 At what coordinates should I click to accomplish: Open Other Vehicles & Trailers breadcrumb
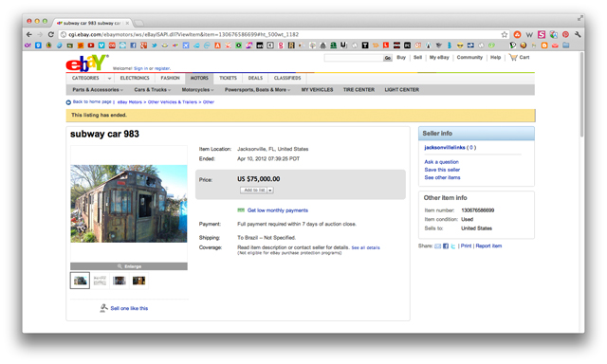[173, 102]
